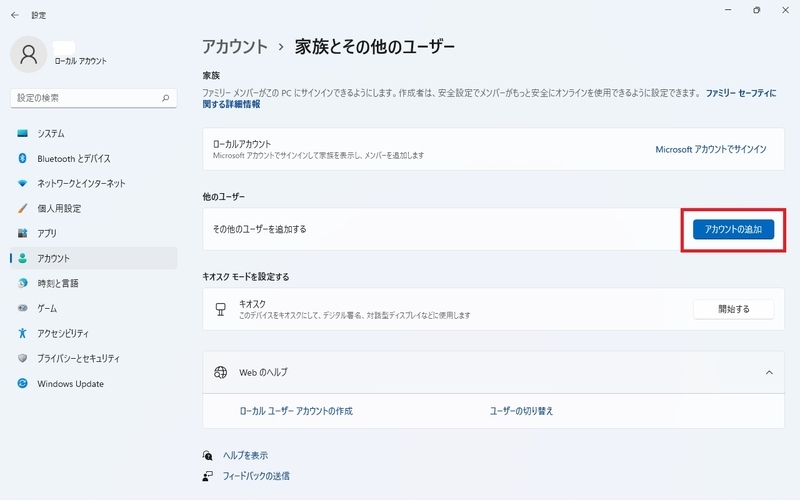The image size is (800, 500).
Task: Click the search magnifier icon
Action: tap(165, 98)
